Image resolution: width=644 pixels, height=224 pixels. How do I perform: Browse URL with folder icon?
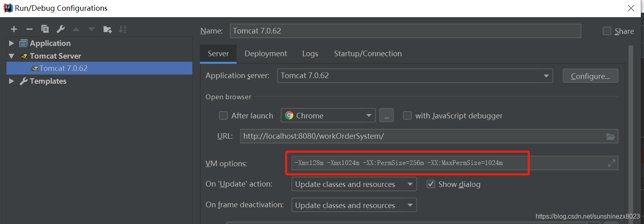611,136
